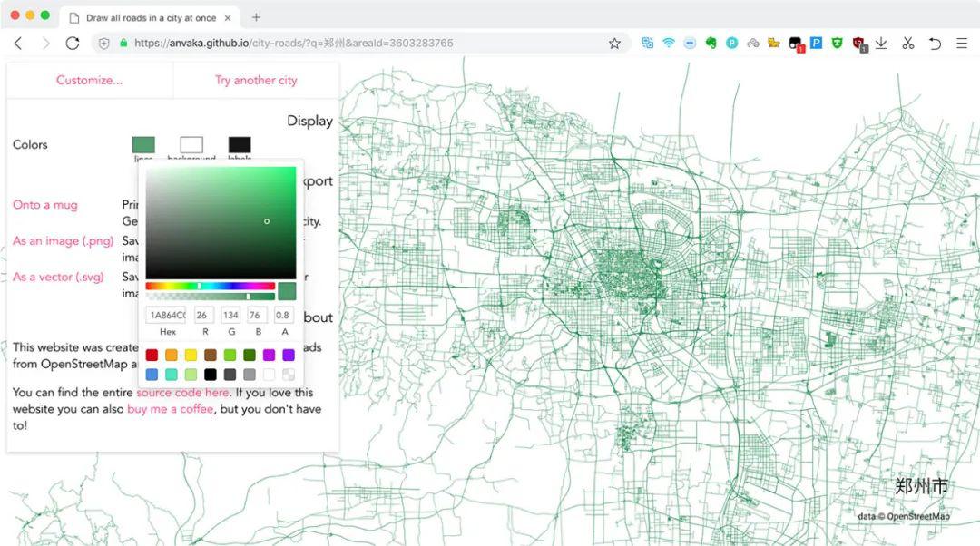The height and width of the screenshot is (546, 980).
Task: Open the Evernote elephant extension
Action: coord(710,43)
